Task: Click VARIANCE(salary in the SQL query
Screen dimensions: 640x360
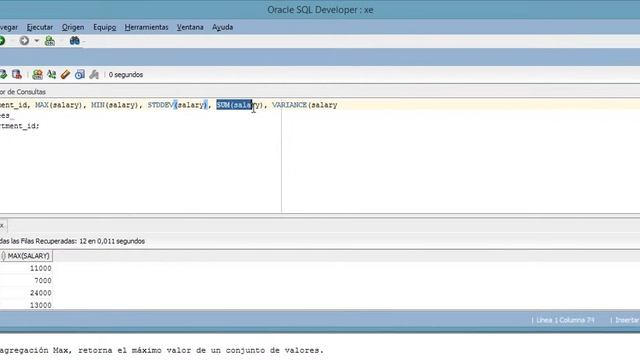Action: pyautogui.click(x=304, y=105)
